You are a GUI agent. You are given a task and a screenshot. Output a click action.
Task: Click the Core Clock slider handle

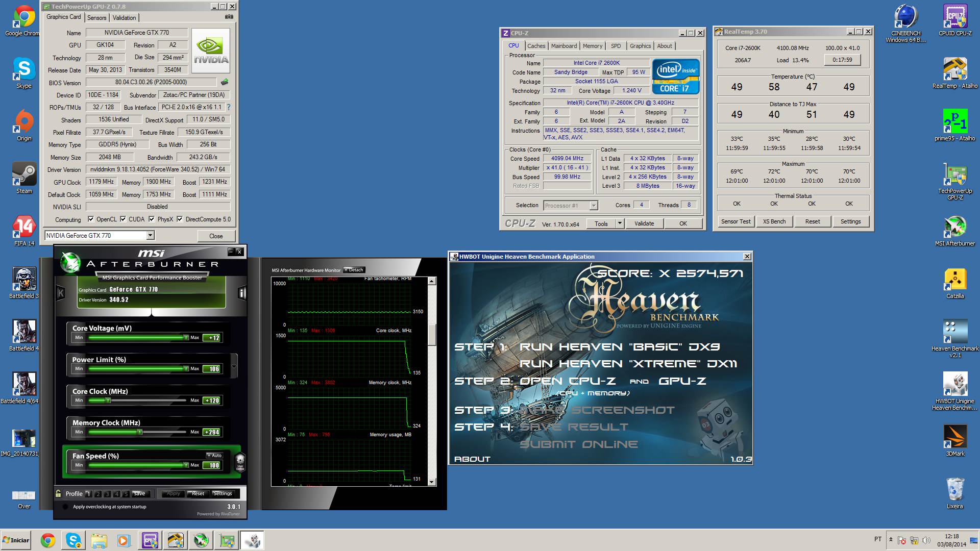(108, 400)
